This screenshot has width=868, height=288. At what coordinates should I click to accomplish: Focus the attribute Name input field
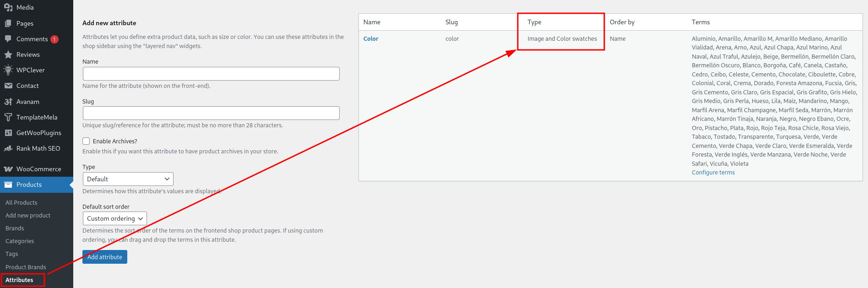click(211, 74)
